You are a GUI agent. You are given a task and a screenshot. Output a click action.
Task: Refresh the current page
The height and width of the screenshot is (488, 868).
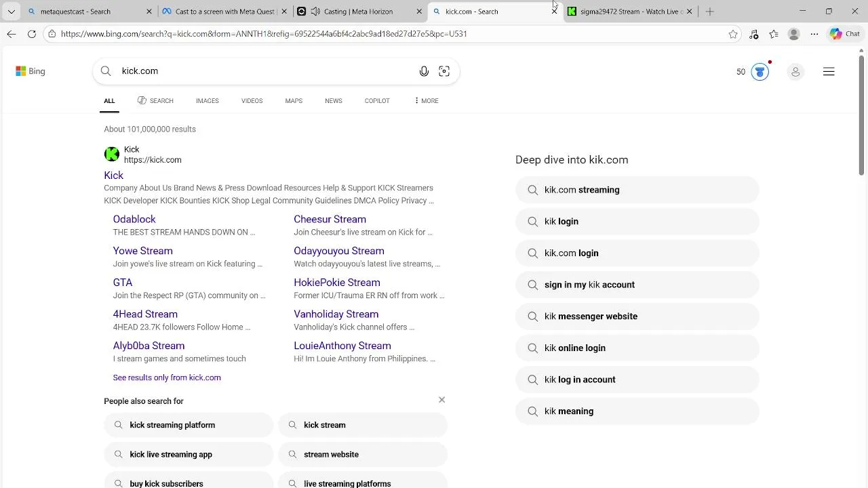point(32,34)
